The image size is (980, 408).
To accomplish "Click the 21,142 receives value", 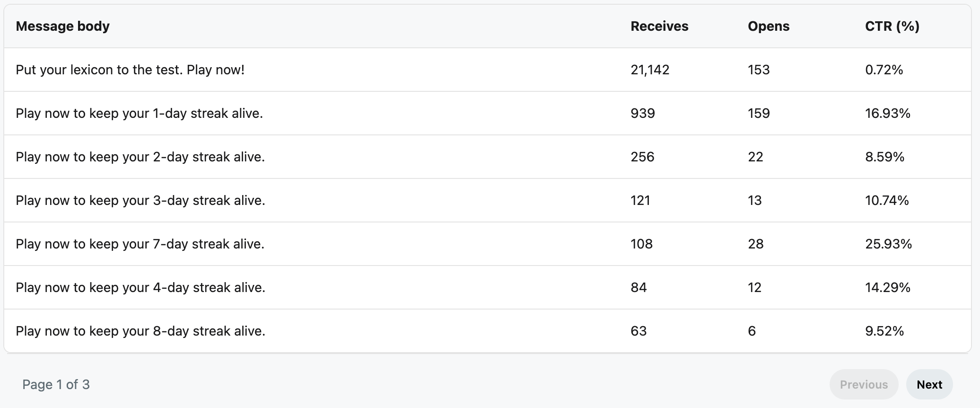I will 650,70.
